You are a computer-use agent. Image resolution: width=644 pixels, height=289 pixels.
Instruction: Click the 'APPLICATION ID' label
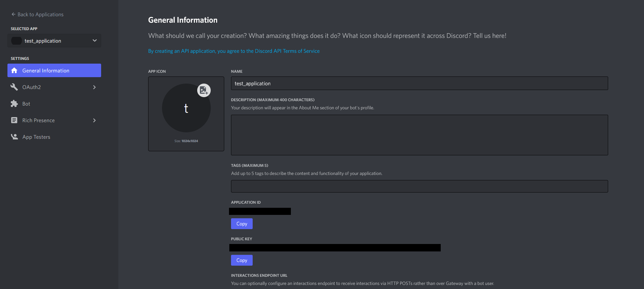246,202
